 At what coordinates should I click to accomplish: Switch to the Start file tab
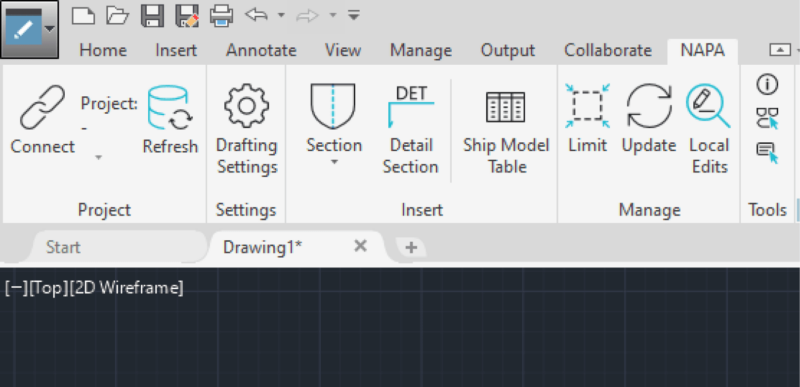(x=63, y=247)
